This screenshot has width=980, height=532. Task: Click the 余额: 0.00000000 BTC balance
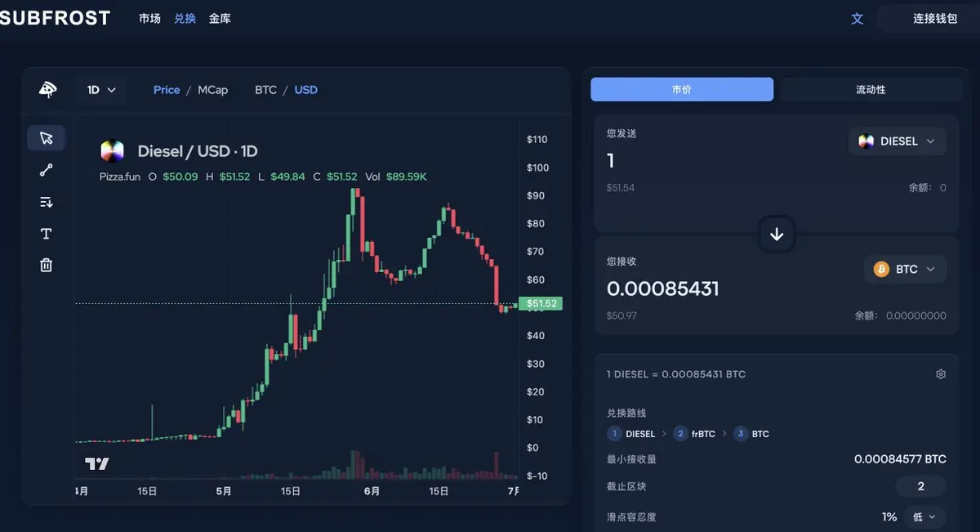point(901,315)
